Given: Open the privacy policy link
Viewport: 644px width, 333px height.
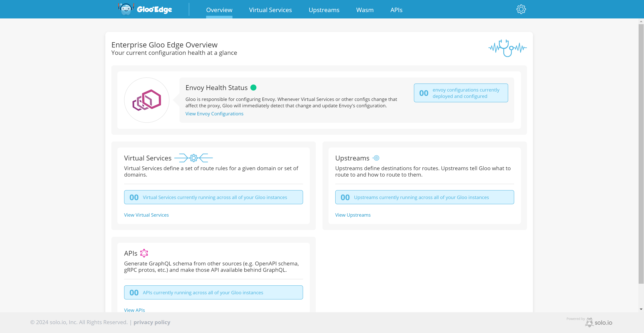Looking at the screenshot, I should [152, 322].
